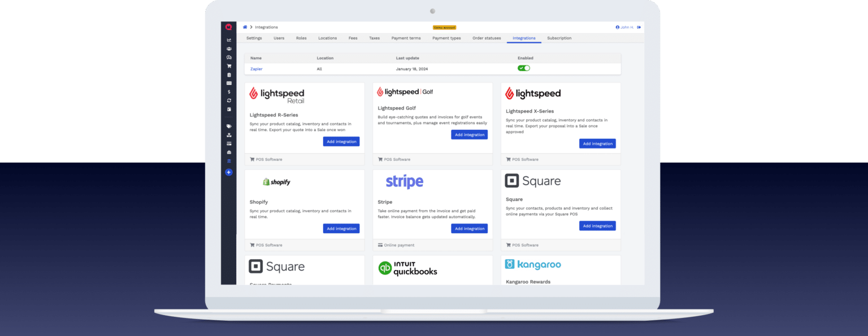
Task: Switch to the Payment terms tab
Action: click(406, 38)
